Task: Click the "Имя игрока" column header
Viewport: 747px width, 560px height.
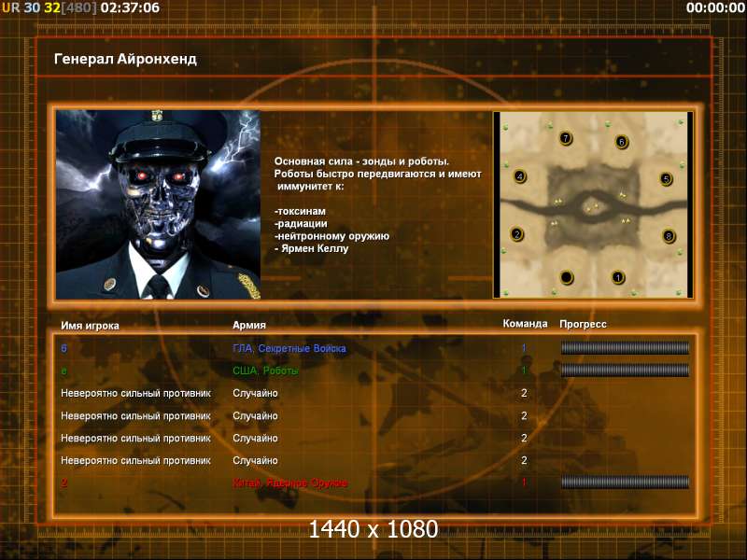Action: (90, 326)
